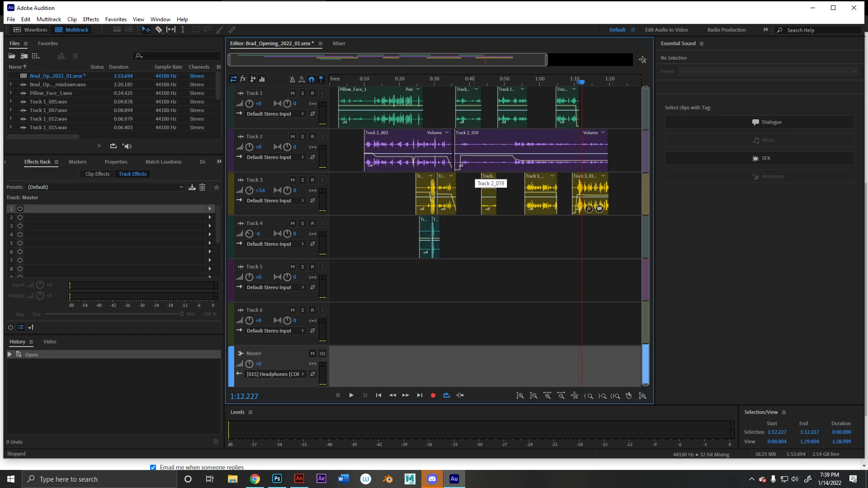Open the Multitrack menu
The height and width of the screenshot is (488, 868).
(x=48, y=19)
